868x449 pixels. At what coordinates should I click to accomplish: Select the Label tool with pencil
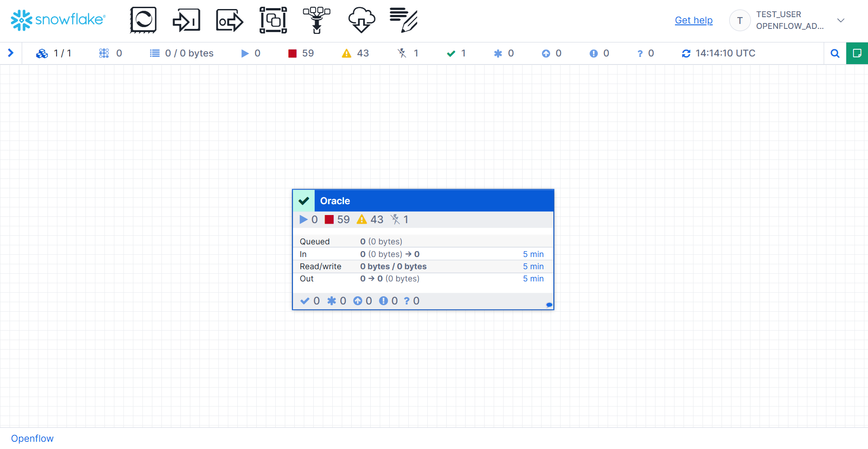coord(404,20)
